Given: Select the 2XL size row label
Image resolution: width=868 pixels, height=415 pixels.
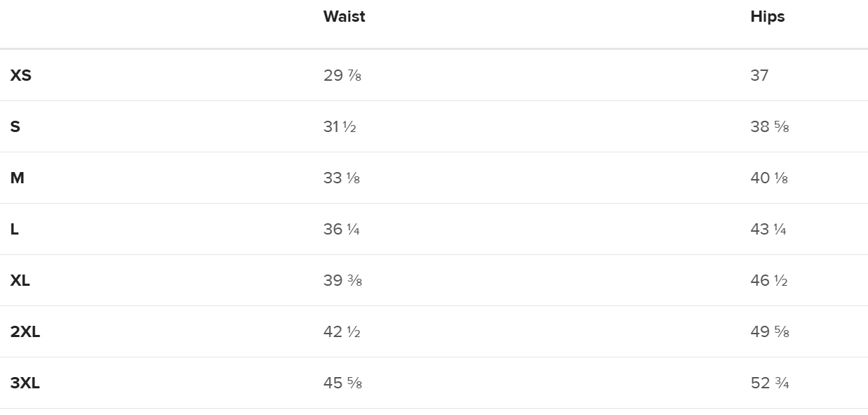Looking at the screenshot, I should pos(25,331).
